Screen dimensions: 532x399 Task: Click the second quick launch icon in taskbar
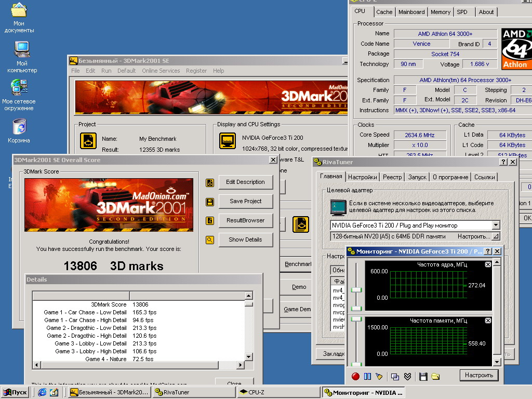(x=54, y=392)
